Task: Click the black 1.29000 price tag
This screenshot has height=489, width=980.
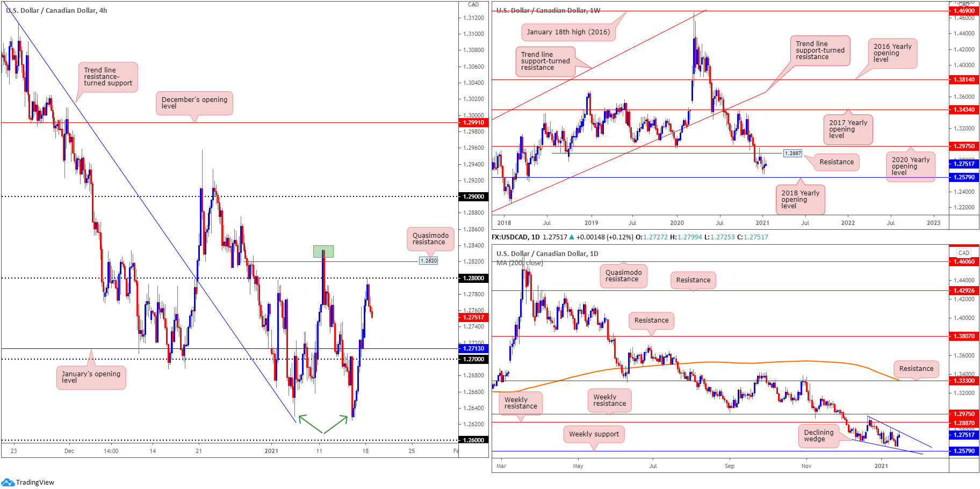Action: (473, 196)
